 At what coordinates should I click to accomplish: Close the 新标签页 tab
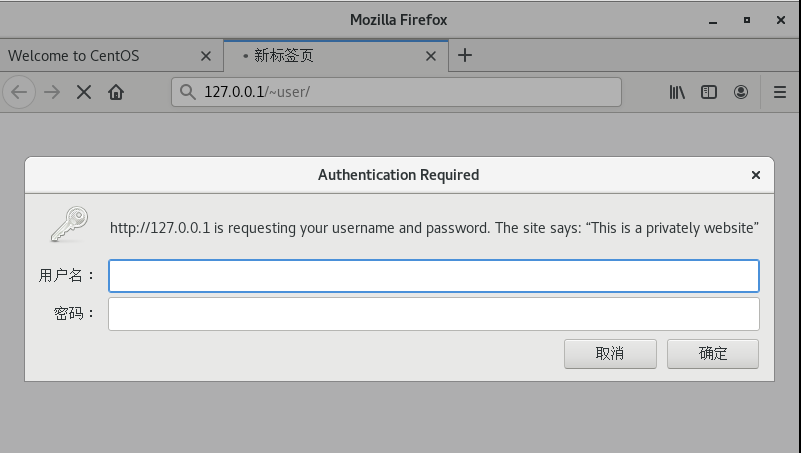[431, 56]
